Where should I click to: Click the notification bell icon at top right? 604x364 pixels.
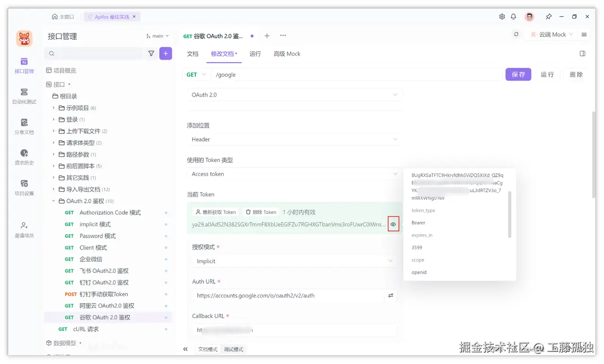[513, 16]
